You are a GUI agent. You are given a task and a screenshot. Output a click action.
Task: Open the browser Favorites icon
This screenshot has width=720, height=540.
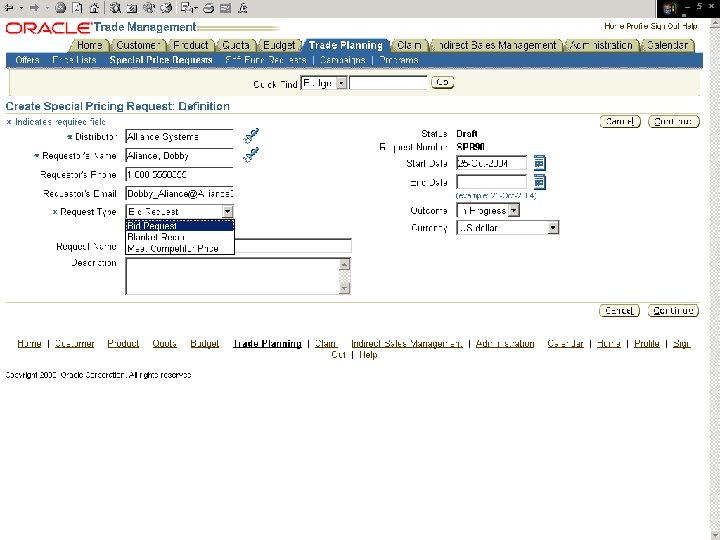coord(132,8)
